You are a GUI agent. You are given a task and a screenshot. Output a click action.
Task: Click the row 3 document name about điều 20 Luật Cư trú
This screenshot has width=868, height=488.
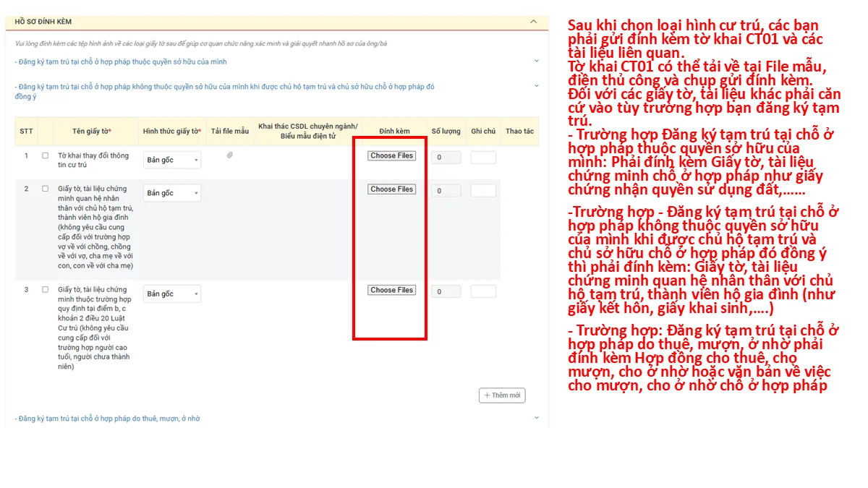(x=95, y=328)
